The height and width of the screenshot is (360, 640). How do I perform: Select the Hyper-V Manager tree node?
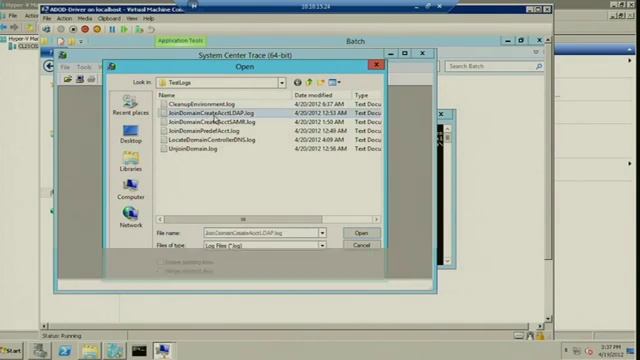click(20, 39)
